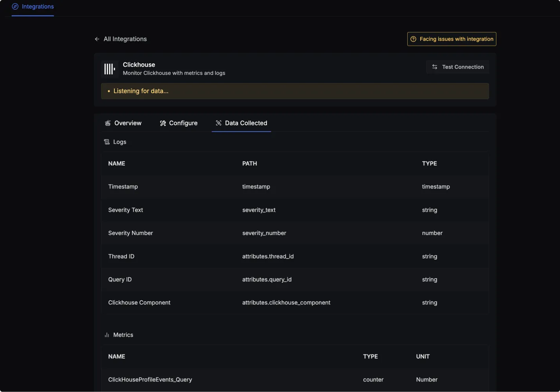Click the severity_text path cell

coord(259,210)
